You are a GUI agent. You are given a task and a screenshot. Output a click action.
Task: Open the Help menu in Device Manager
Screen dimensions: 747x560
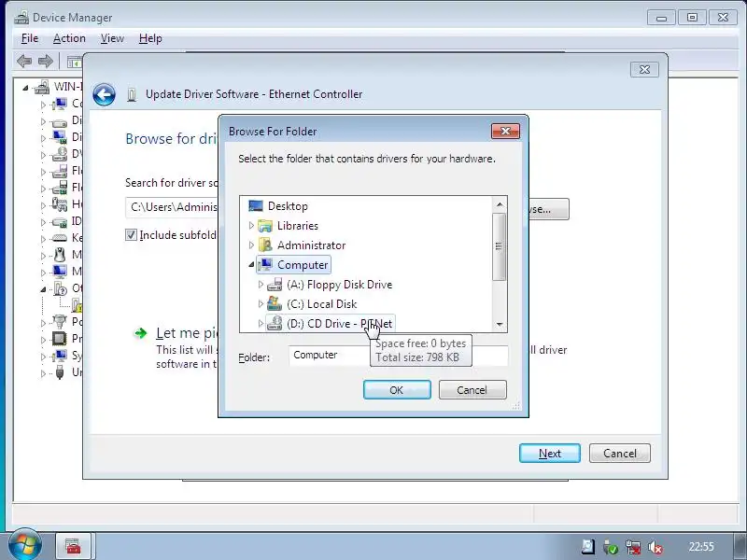[150, 38]
